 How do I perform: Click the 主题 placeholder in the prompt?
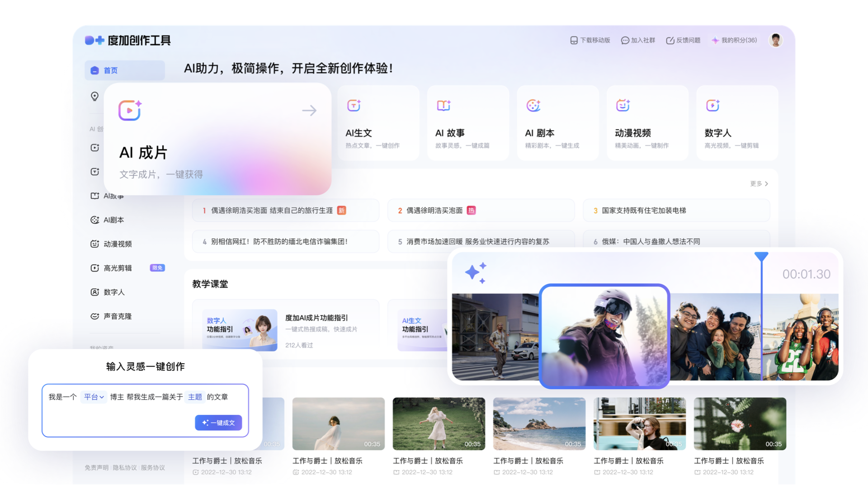195,397
